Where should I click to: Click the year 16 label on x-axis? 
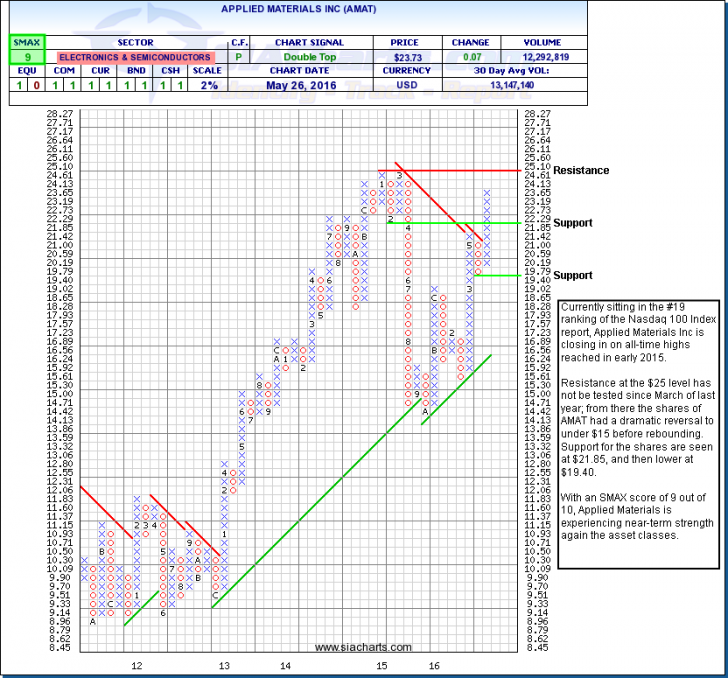435,664
